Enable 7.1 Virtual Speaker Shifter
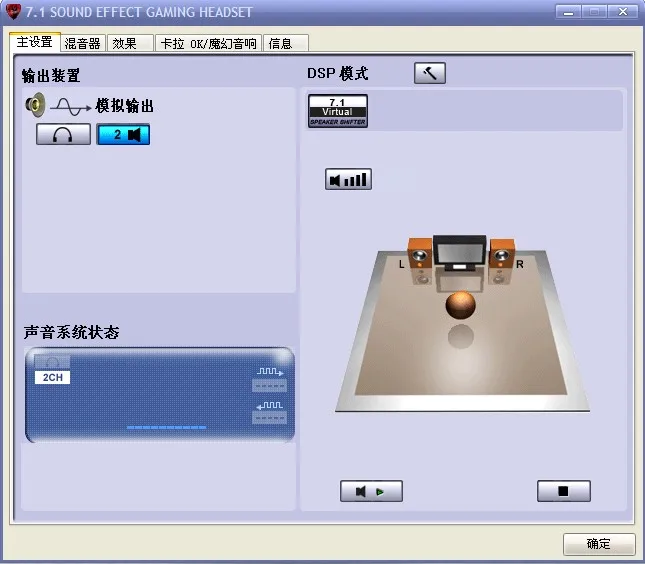Viewport: 645px width, 564px height. [x=338, y=111]
